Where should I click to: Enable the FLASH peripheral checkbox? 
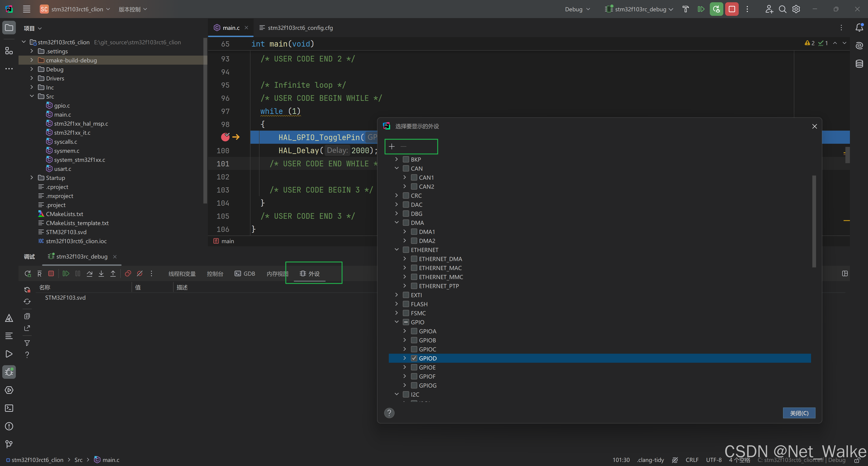(x=406, y=304)
